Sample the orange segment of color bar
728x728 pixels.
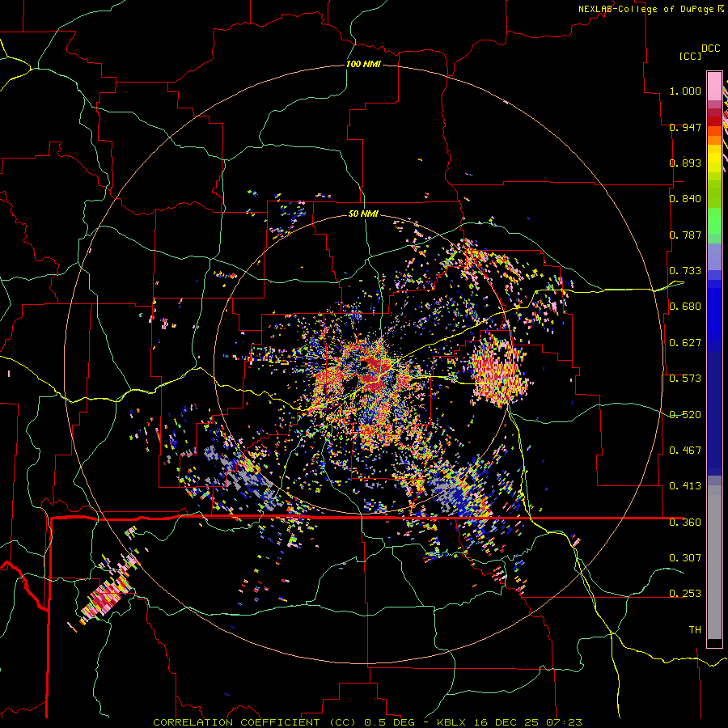(714, 140)
